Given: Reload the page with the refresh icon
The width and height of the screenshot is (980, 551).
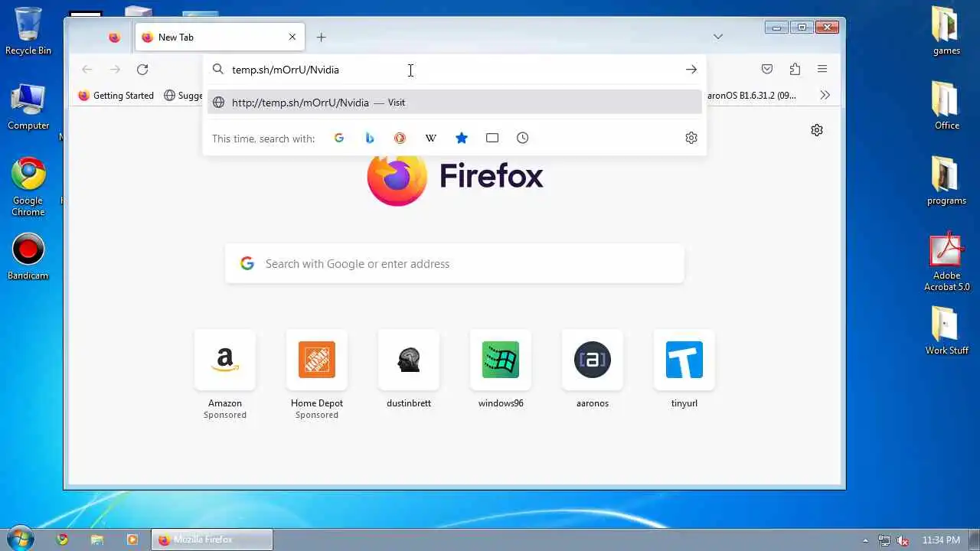Looking at the screenshot, I should tap(142, 70).
